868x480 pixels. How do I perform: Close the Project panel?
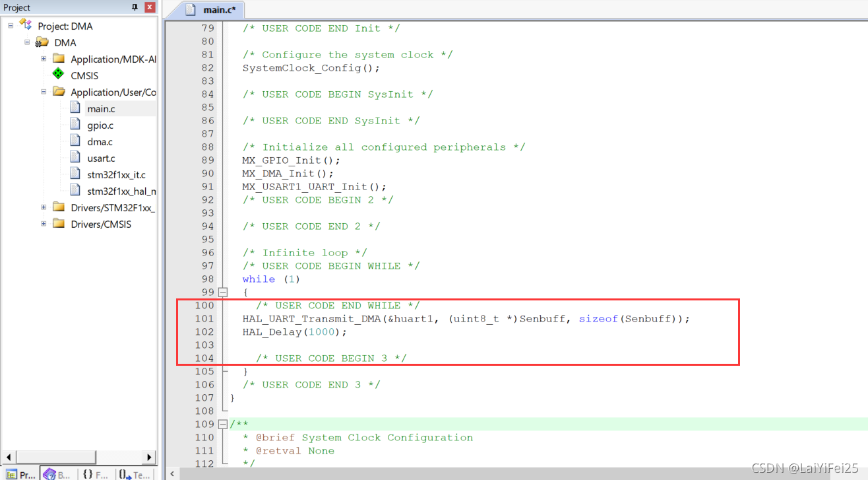point(150,7)
